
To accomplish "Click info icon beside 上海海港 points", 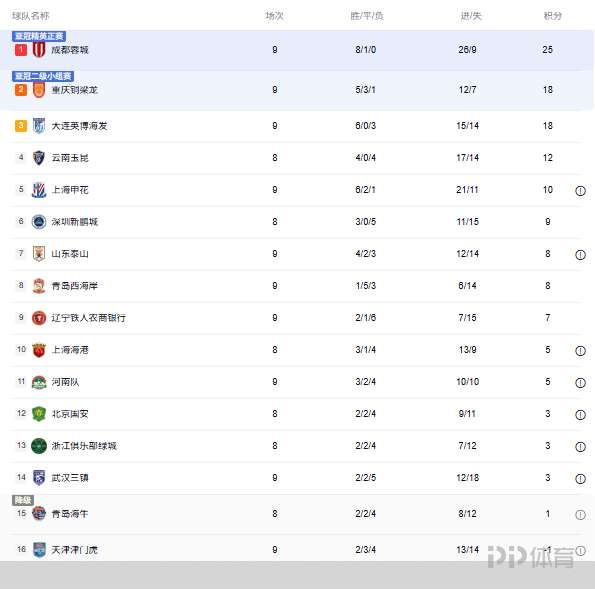I will 580,351.
